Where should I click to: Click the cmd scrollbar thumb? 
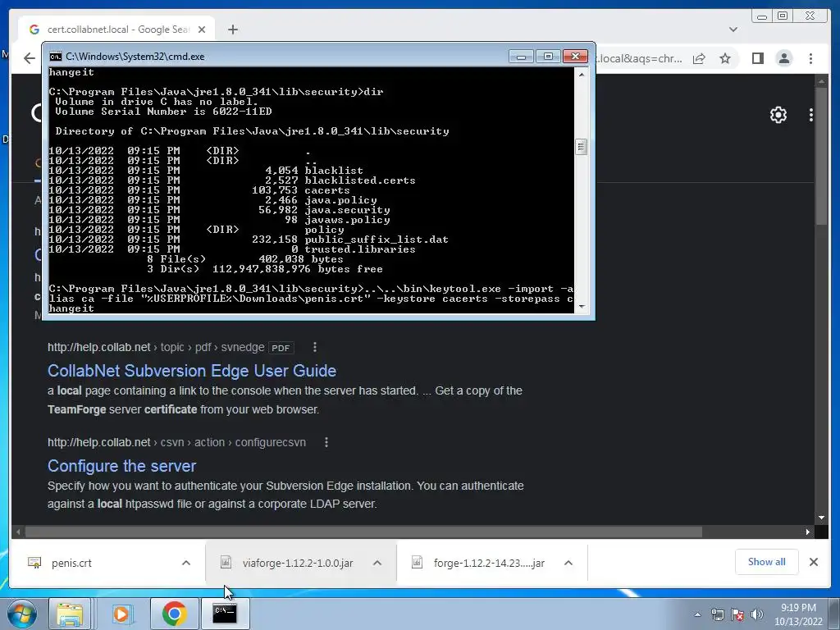(x=582, y=146)
